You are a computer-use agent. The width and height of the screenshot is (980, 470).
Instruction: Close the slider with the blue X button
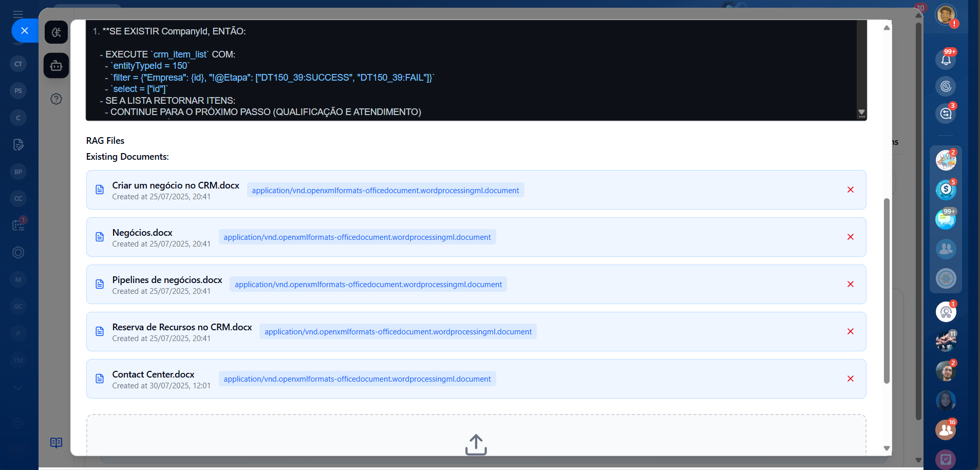click(24, 31)
